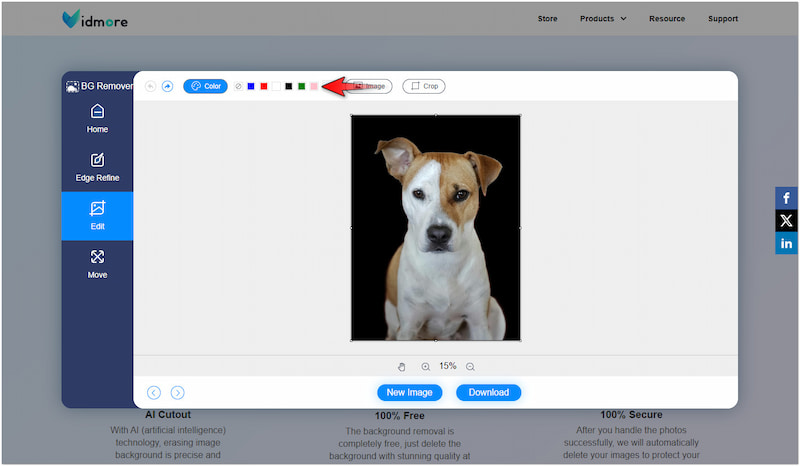The image size is (800, 466).
Task: Go to previous step circle arrow
Action: tap(154, 393)
